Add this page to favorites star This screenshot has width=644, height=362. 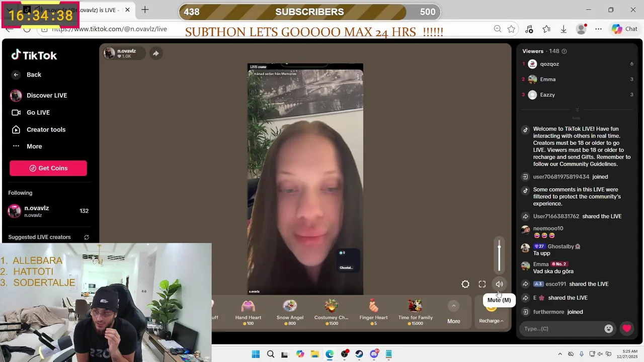[512, 29]
